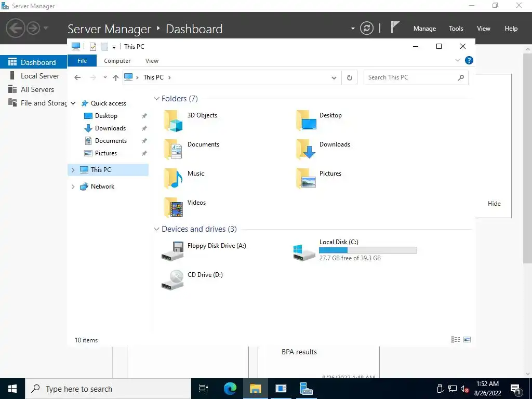Screen dimensions: 532x399
Task: Open recent locations dropdown arrow
Action: coord(105,77)
